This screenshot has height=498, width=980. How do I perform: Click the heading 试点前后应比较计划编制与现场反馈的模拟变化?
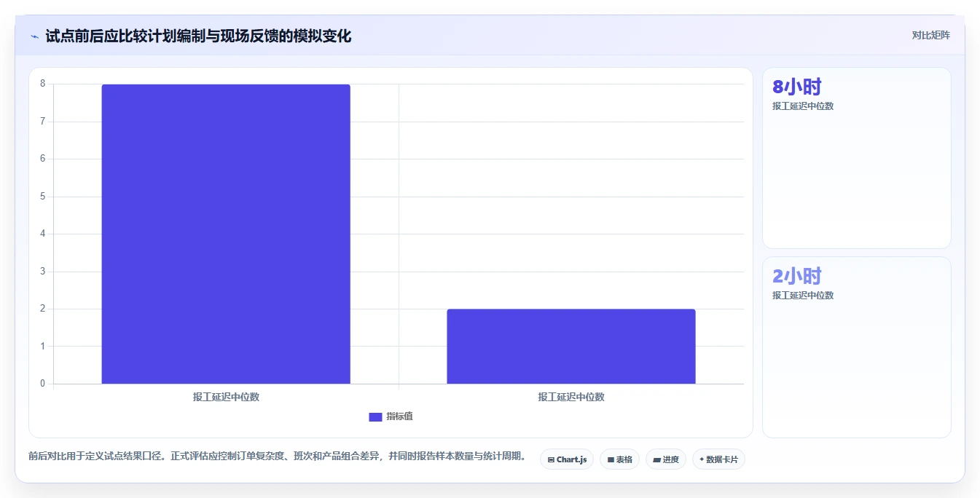(198, 36)
